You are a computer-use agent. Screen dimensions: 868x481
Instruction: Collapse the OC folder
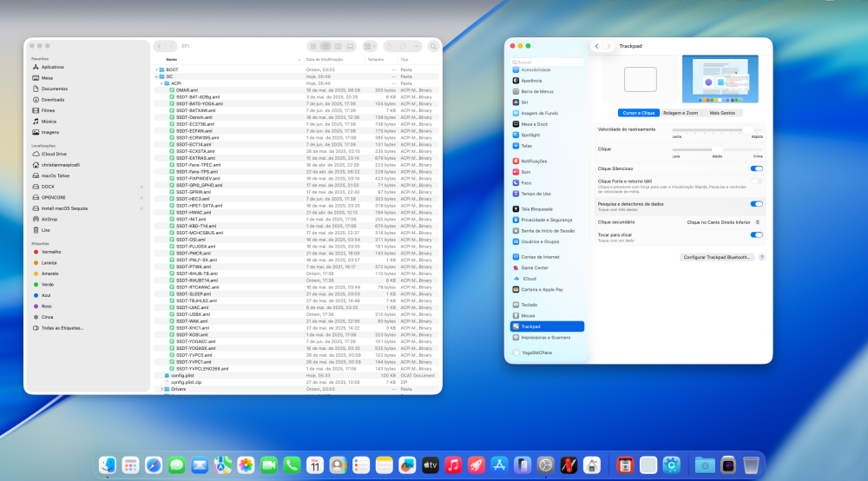156,76
